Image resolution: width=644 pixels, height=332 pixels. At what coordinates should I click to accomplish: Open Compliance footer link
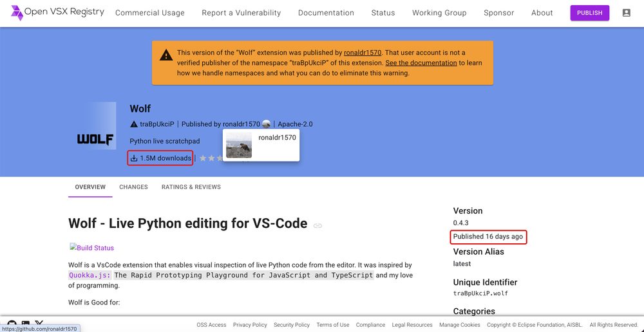[370, 325]
